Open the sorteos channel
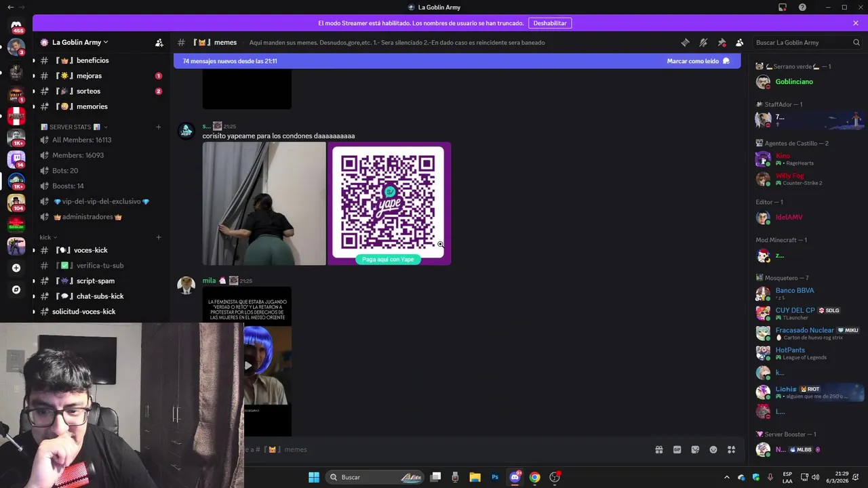The width and height of the screenshot is (868, 488). 100,91
